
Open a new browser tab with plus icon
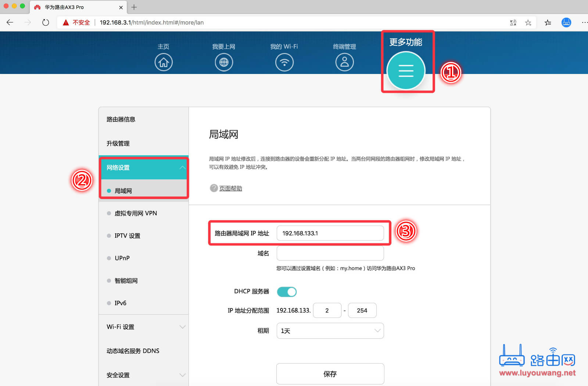(134, 7)
